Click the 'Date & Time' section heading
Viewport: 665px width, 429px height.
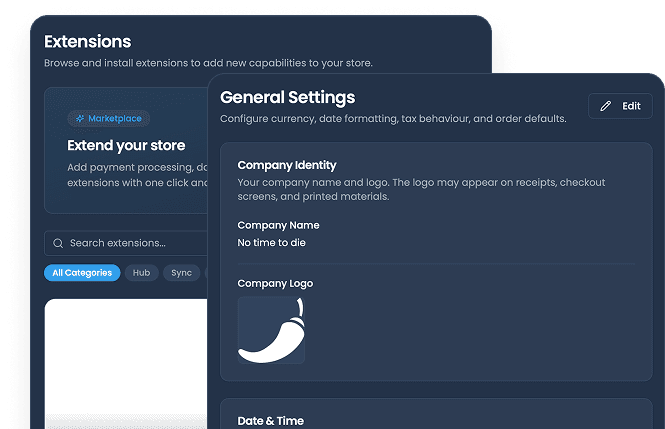point(271,421)
